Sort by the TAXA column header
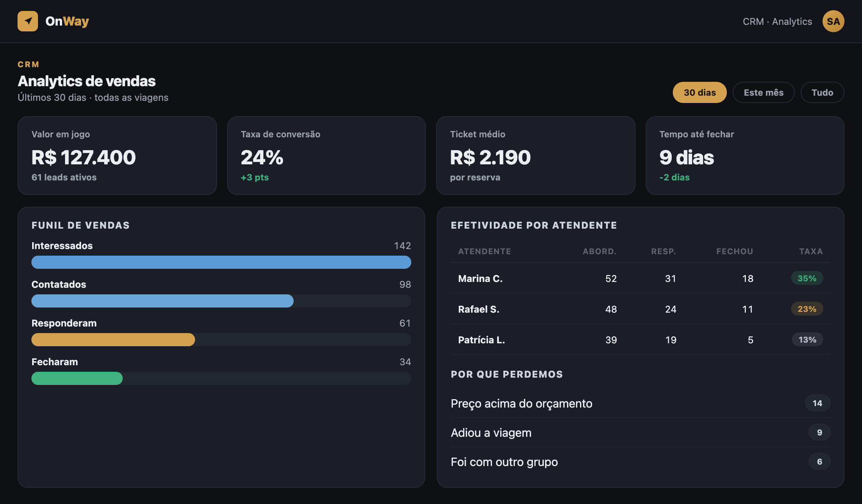The image size is (862, 504). 811,251
